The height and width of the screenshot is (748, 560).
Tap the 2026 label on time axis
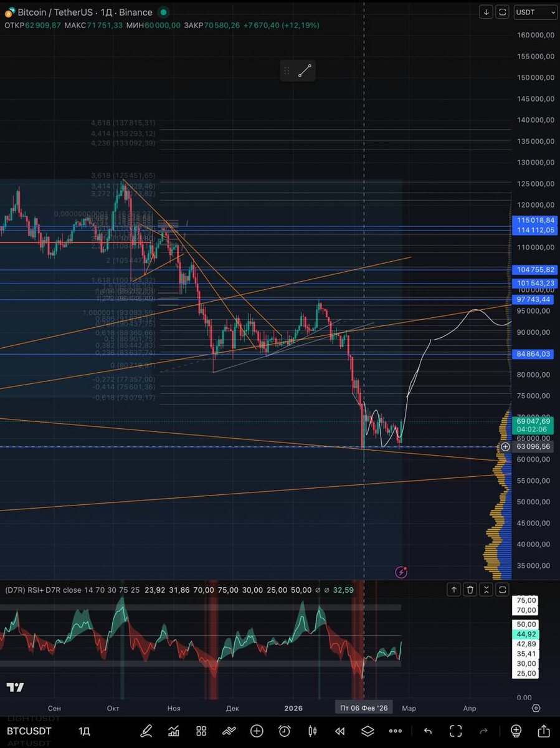[x=293, y=708]
